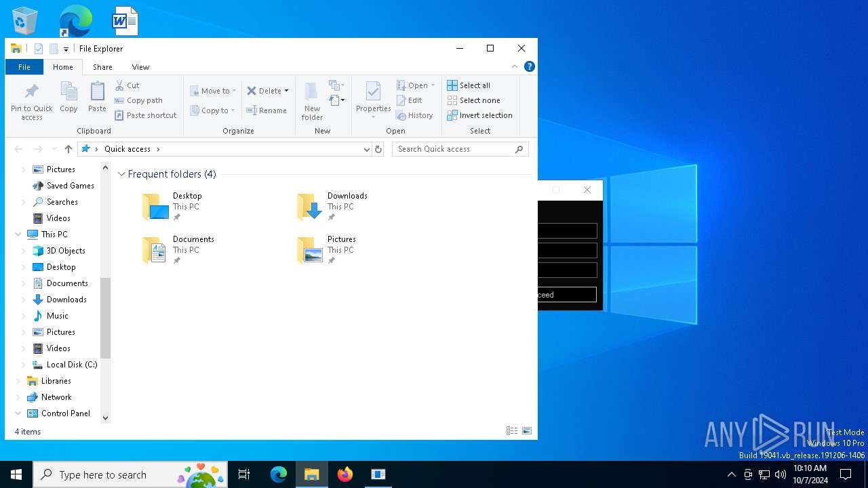Expand Network in navigation tree
The height and width of the screenshot is (488, 868).
(18, 397)
